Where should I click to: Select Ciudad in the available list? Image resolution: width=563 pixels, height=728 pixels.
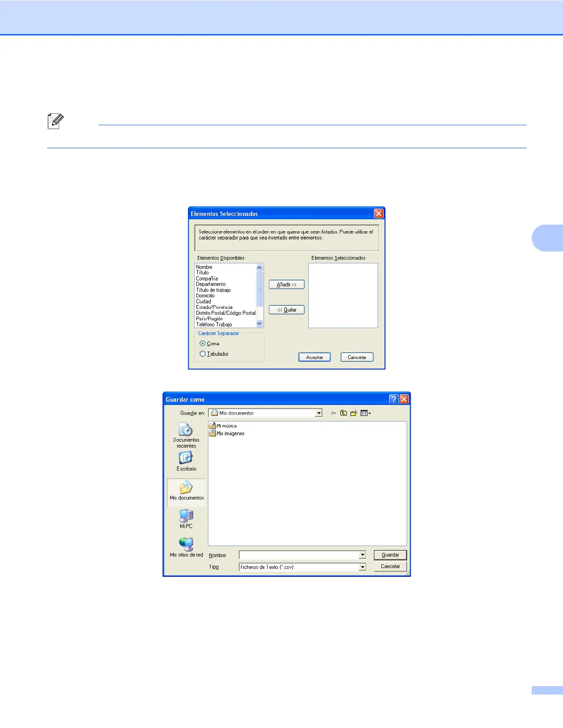pos(203,301)
